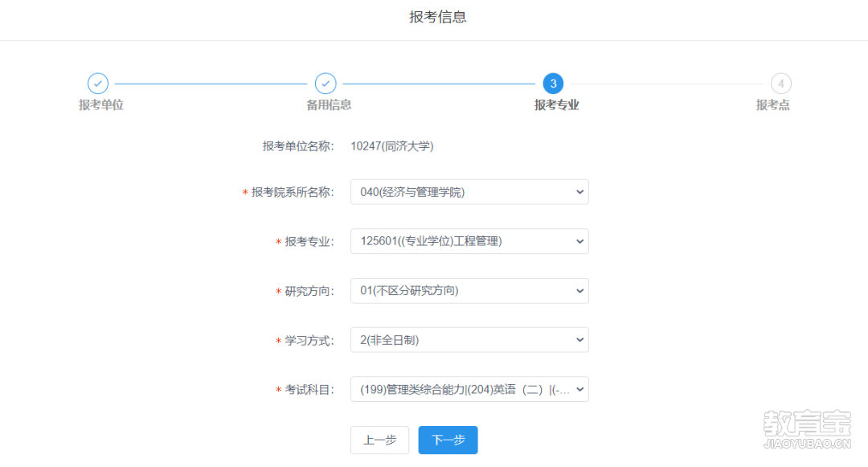The width and height of the screenshot is (868, 467).
Task: Select the 报考专业 step label
Action: pyautogui.click(x=556, y=105)
